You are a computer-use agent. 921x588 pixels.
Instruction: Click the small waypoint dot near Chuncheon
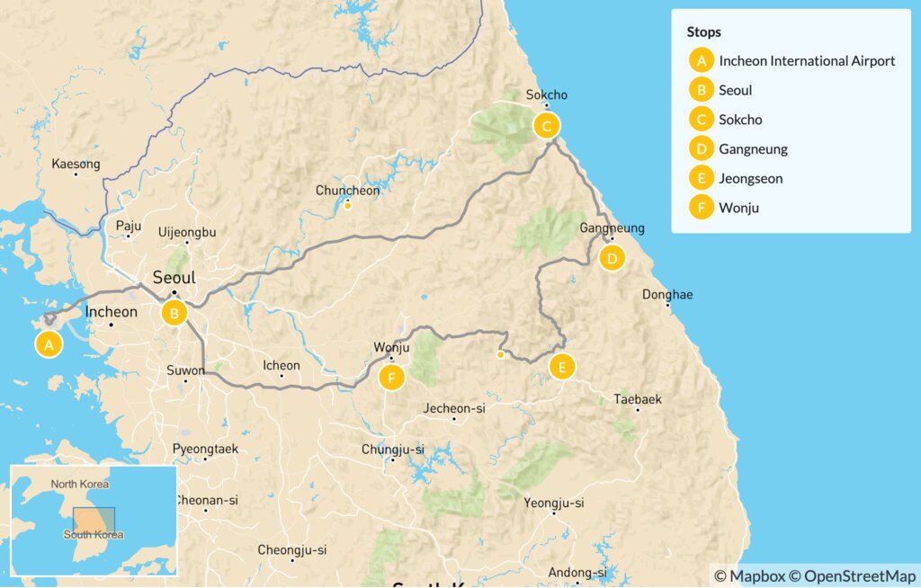tap(347, 206)
